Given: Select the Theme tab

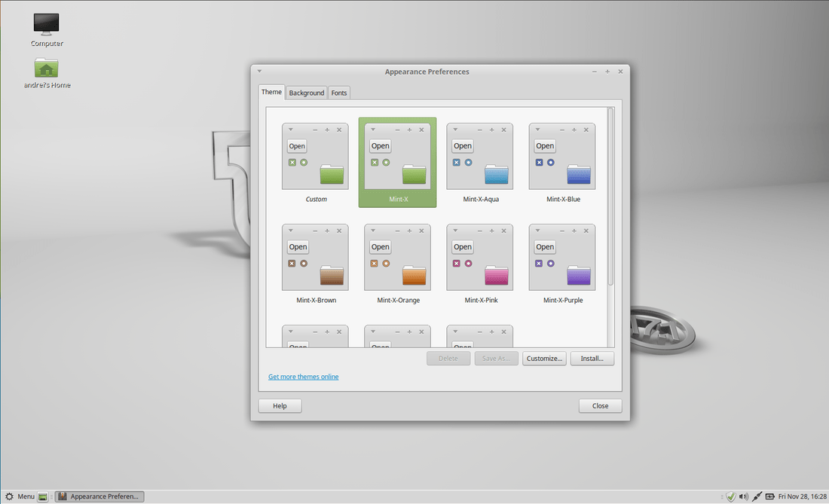Looking at the screenshot, I should tap(271, 91).
